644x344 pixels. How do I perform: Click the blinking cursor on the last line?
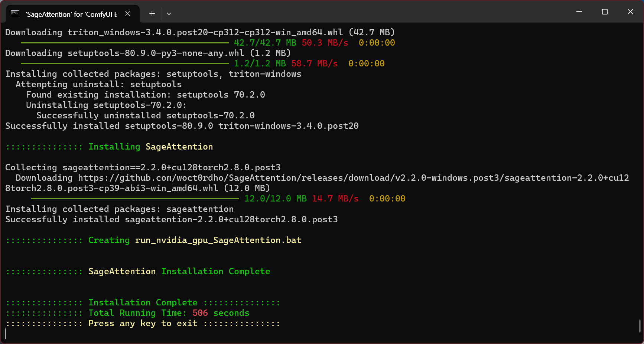point(6,334)
